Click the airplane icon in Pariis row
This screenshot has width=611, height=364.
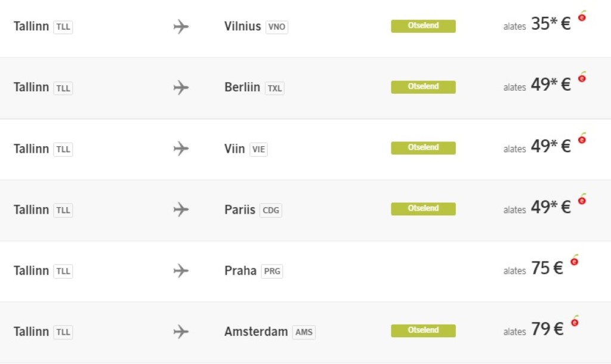[x=181, y=209]
